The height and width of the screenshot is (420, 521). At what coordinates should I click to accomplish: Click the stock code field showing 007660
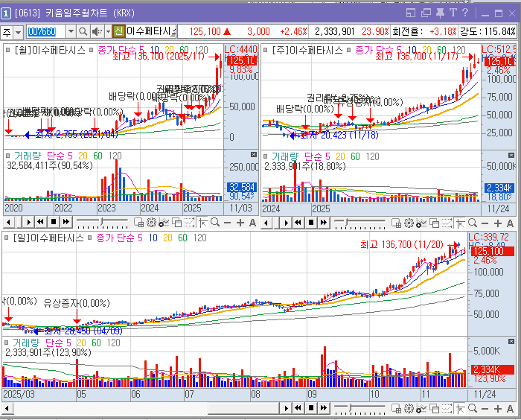click(46, 32)
